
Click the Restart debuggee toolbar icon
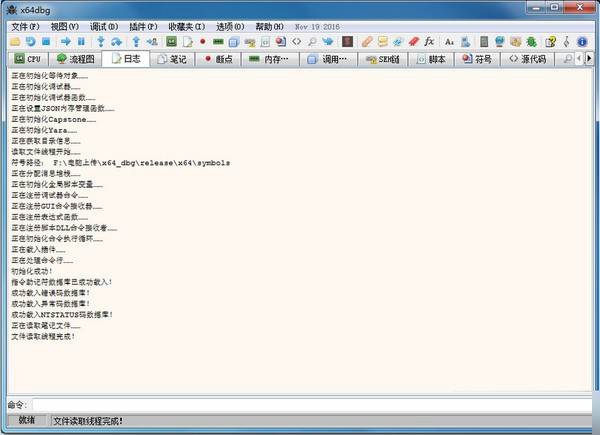[31, 42]
